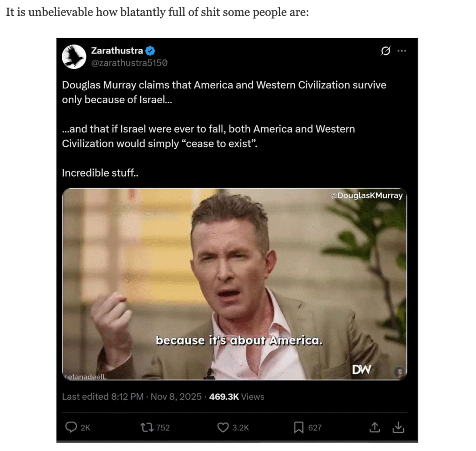
Task: Like the tweet with heart icon
Action: (223, 428)
